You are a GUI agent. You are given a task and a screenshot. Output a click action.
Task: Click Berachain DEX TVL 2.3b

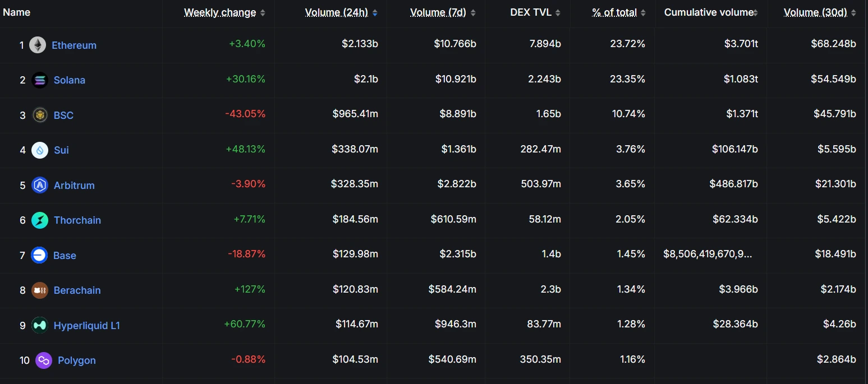tap(551, 289)
